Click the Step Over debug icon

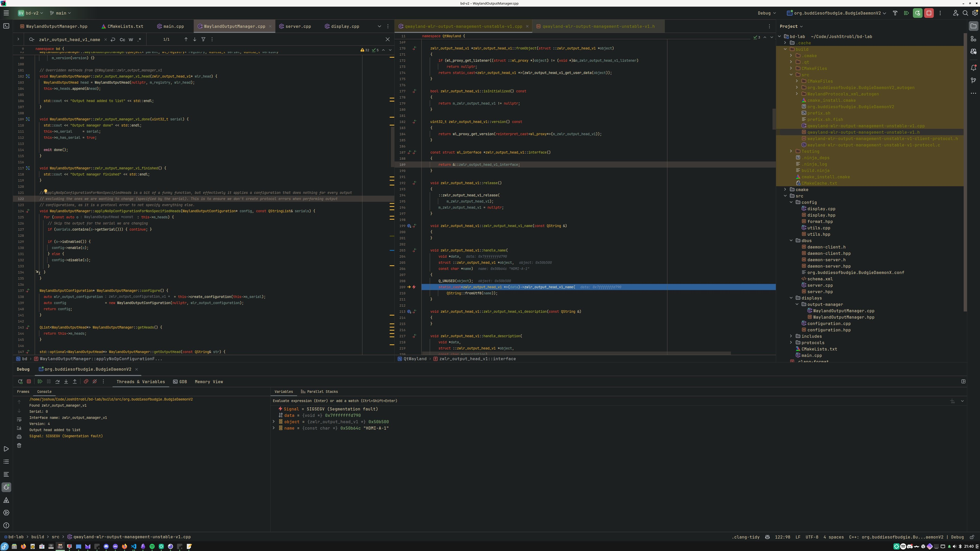(57, 381)
